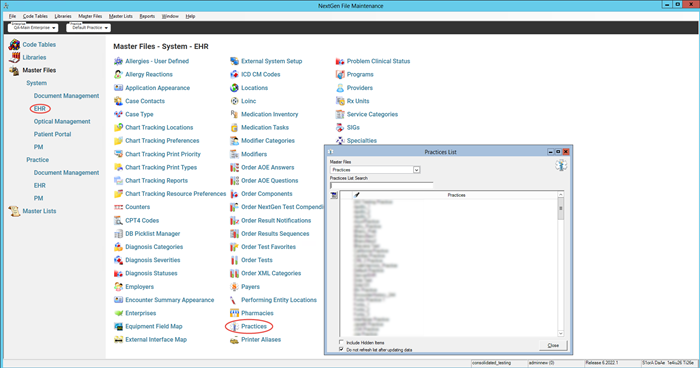Click the Libraries books icon in sidebar
This screenshot has width=700, height=368.
click(x=14, y=57)
